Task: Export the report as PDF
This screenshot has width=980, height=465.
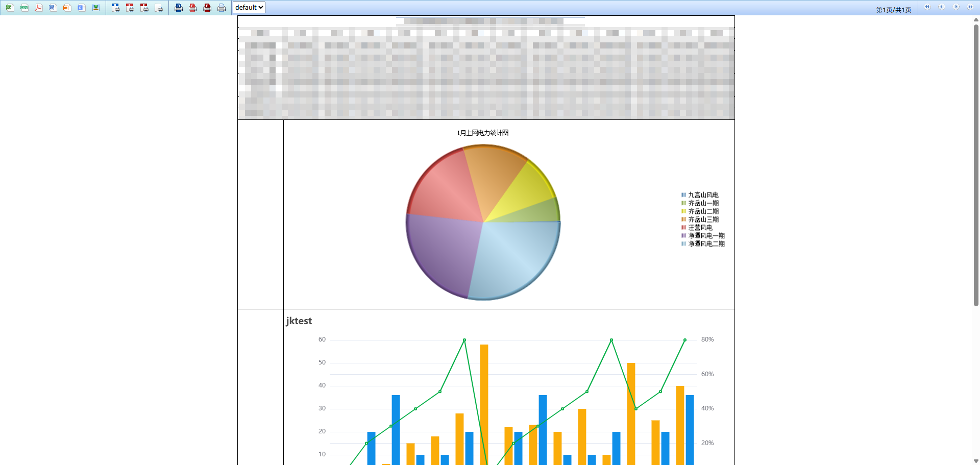Action: (x=38, y=8)
